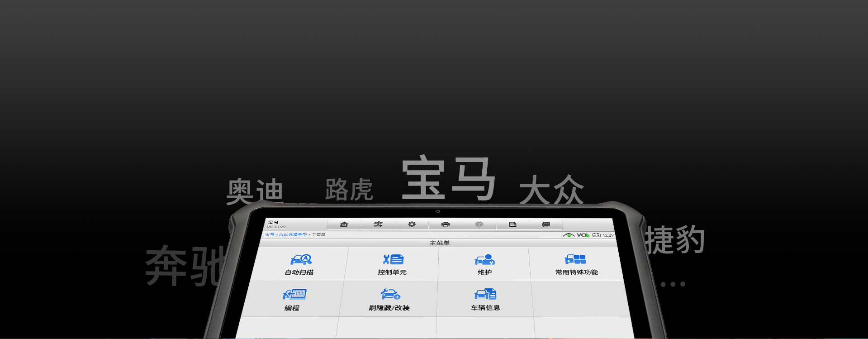Click 自动选择车型 breadcrumb link

click(x=293, y=235)
